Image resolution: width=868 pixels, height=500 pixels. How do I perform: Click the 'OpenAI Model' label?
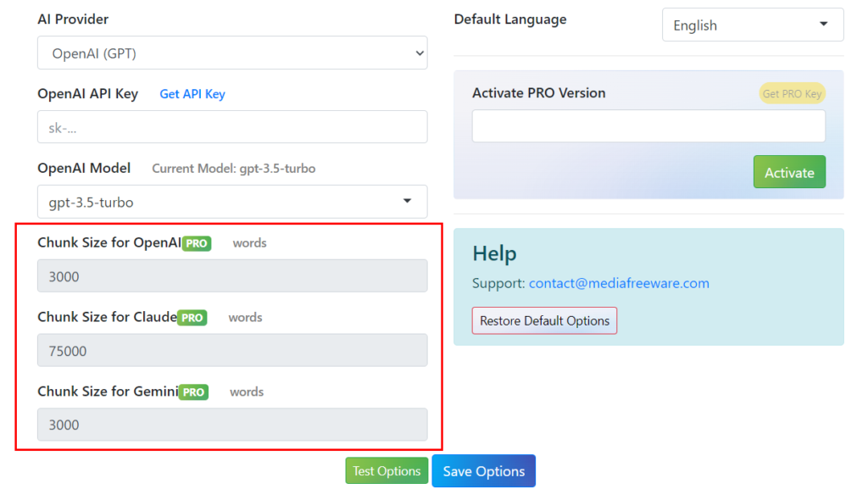pyautogui.click(x=84, y=169)
